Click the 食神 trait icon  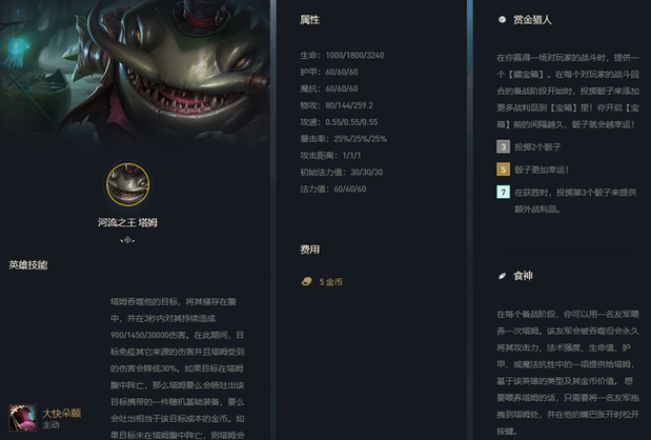coord(502,276)
